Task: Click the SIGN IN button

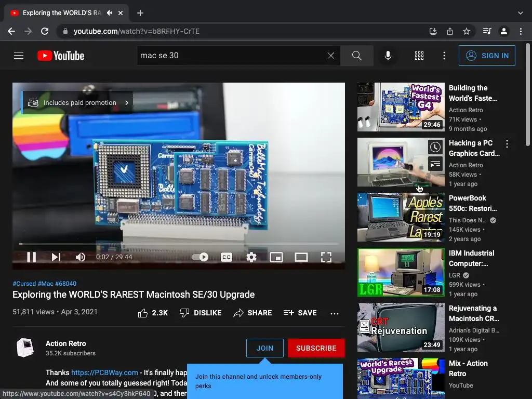Action: coord(487,55)
